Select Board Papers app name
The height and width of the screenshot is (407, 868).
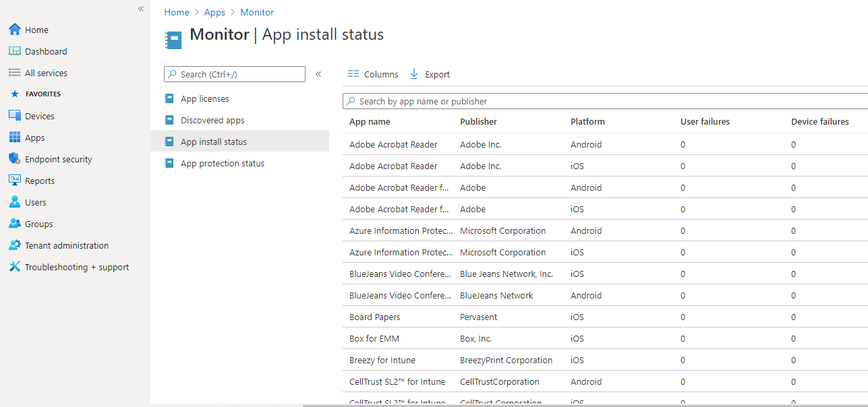tap(374, 317)
